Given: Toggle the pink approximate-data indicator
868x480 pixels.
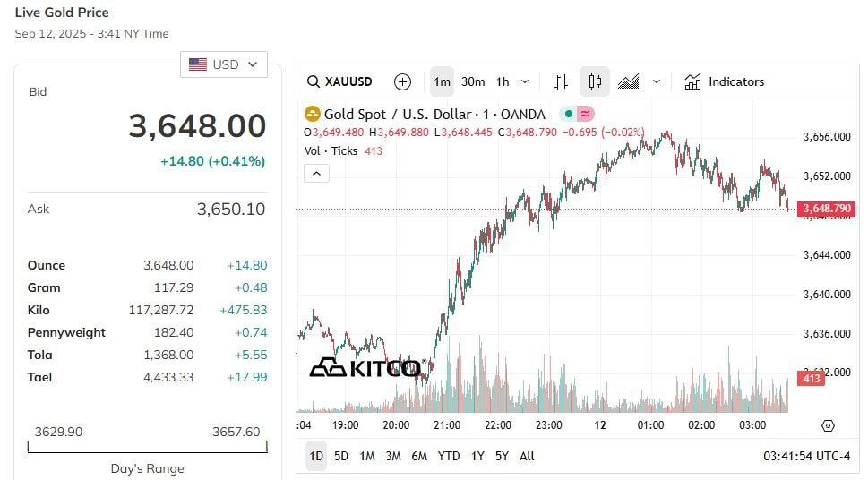Looking at the screenshot, I should click(585, 114).
